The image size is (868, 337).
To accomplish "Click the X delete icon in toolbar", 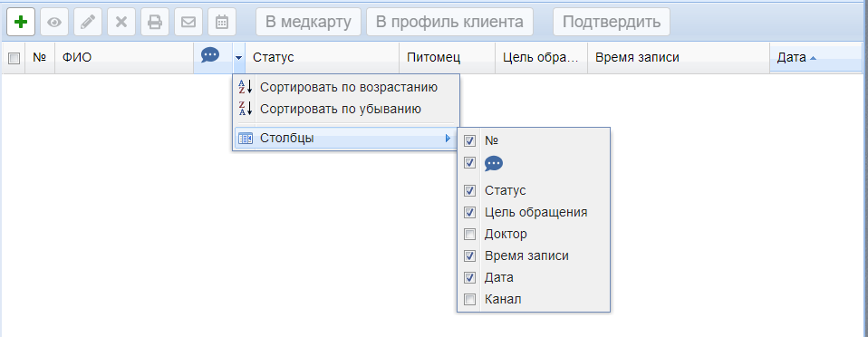I will [121, 22].
